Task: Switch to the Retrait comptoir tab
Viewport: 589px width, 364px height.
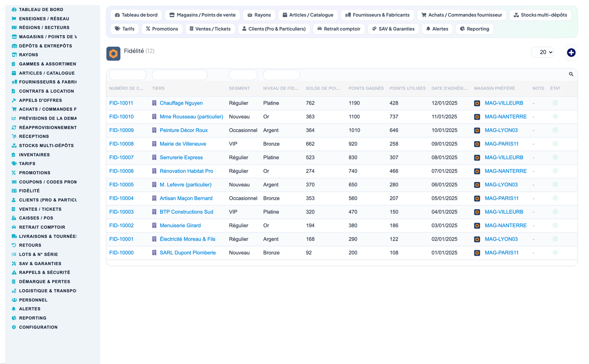Action: [338, 29]
